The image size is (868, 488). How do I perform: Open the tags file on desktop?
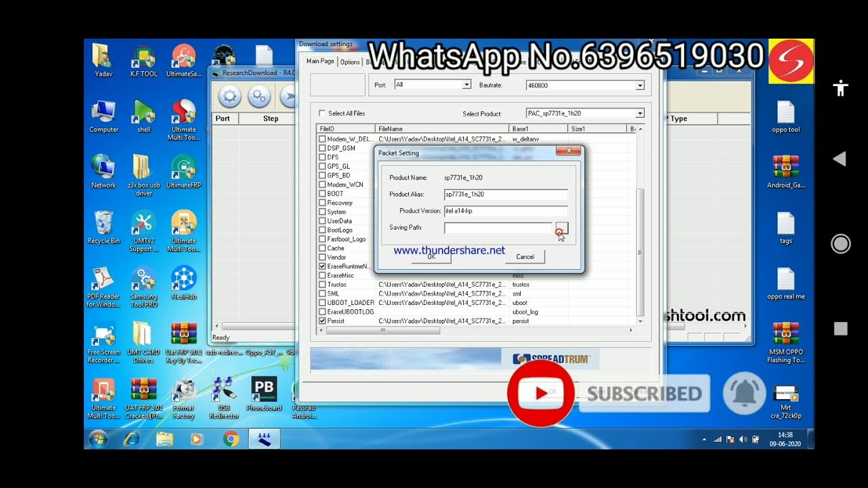785,228
